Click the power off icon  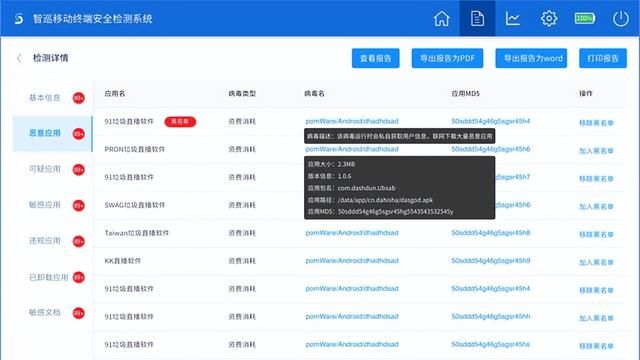coord(621,19)
